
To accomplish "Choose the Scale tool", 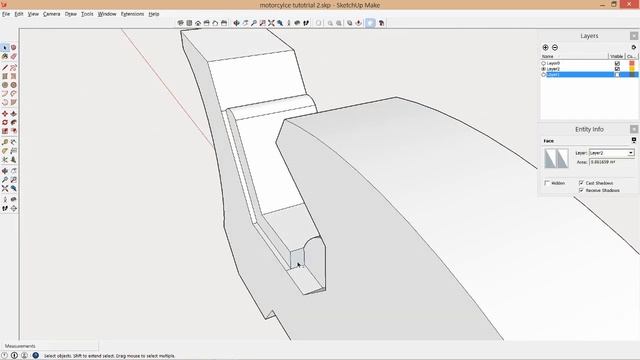I will (5, 131).
